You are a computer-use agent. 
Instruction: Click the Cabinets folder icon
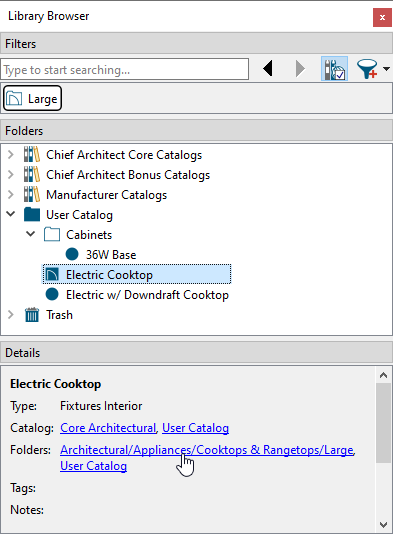click(x=52, y=234)
